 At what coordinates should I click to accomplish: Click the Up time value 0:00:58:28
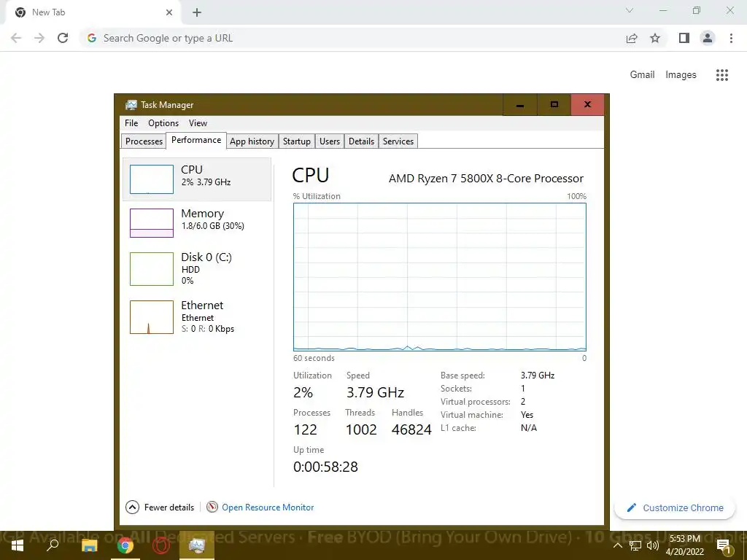325,467
